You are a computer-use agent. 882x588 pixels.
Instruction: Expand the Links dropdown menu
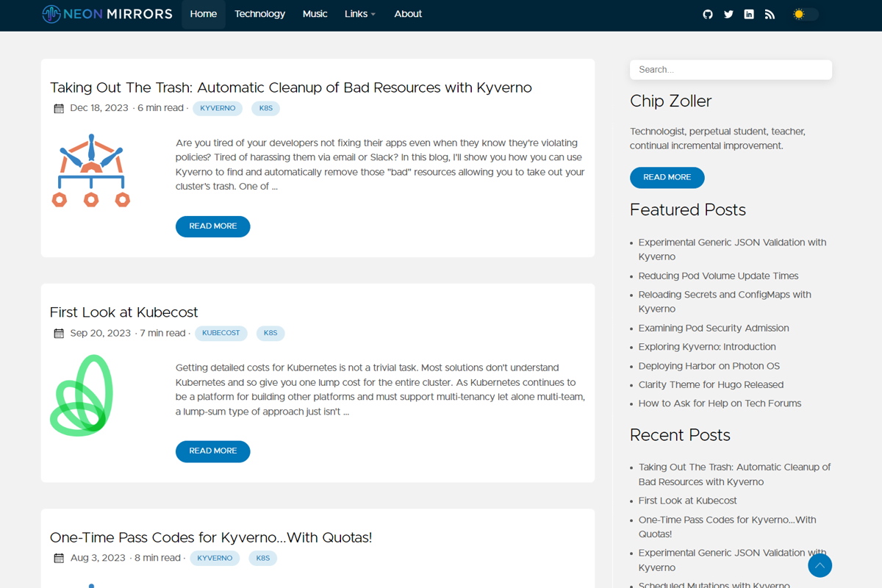pyautogui.click(x=359, y=14)
